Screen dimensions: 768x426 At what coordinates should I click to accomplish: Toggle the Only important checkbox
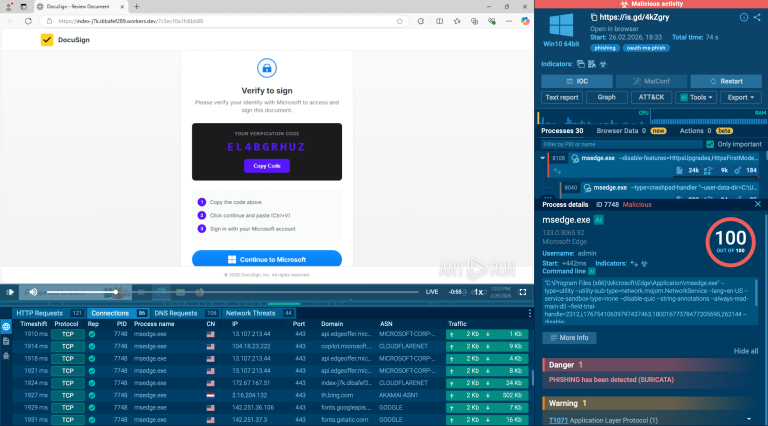pos(710,144)
